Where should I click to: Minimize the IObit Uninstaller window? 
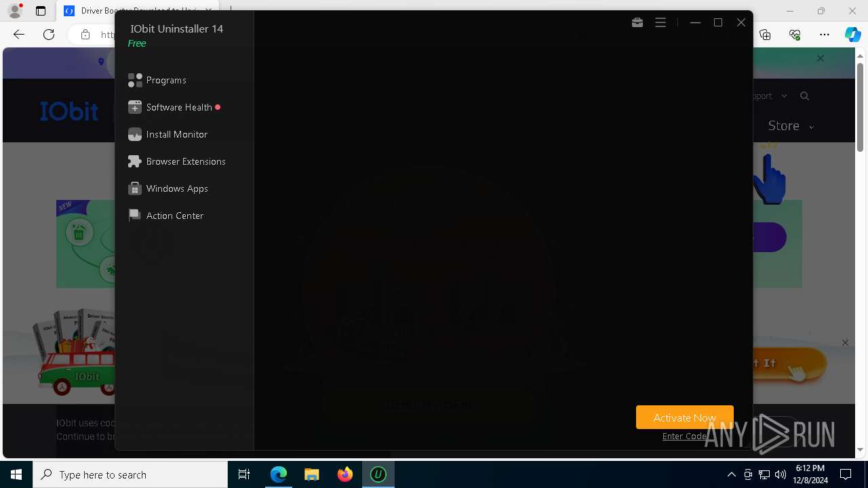695,22
